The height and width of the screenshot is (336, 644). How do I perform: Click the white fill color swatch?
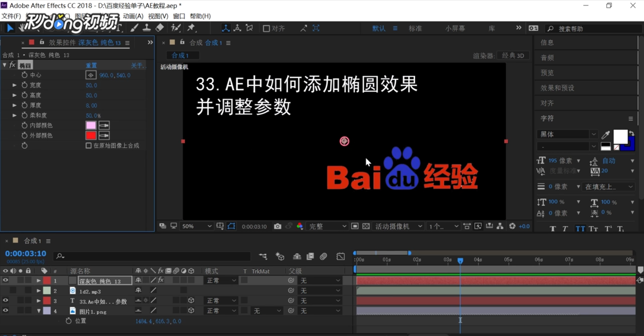(x=620, y=137)
